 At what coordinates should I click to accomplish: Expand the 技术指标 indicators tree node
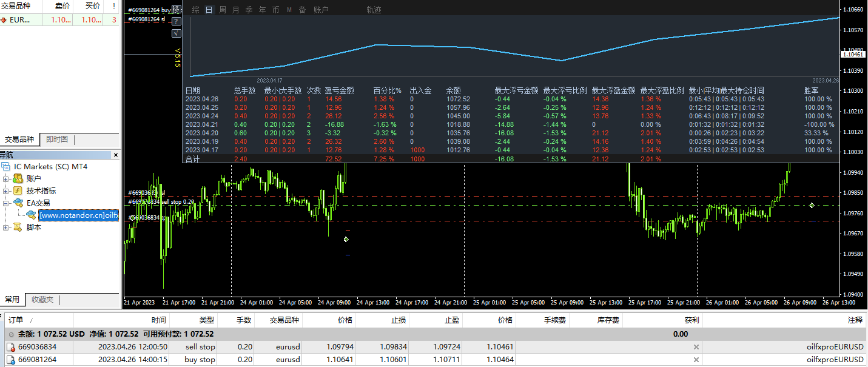pyautogui.click(x=6, y=191)
